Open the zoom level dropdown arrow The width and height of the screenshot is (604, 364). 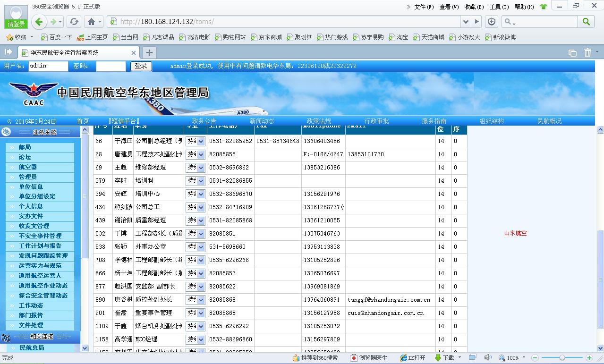(x=524, y=358)
